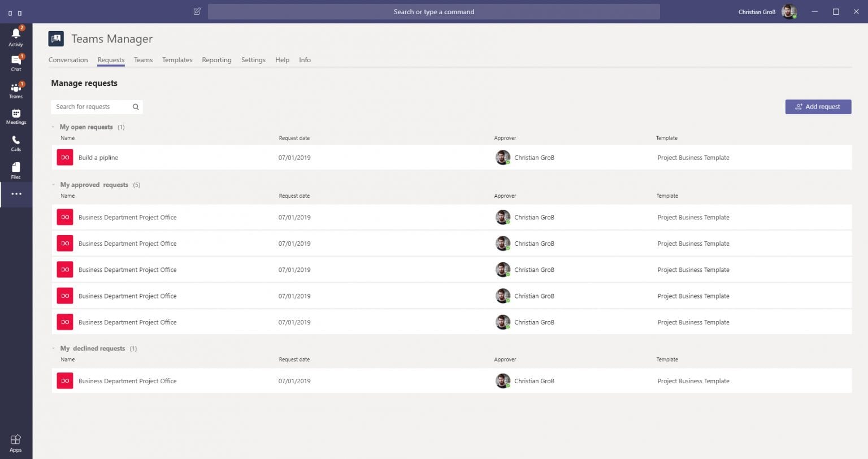Open the Settings tab
This screenshot has height=459, width=868.
pyautogui.click(x=253, y=60)
